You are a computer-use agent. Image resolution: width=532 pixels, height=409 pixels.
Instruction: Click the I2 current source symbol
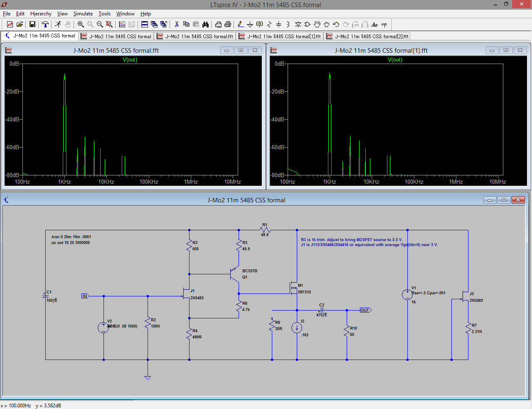tap(297, 328)
